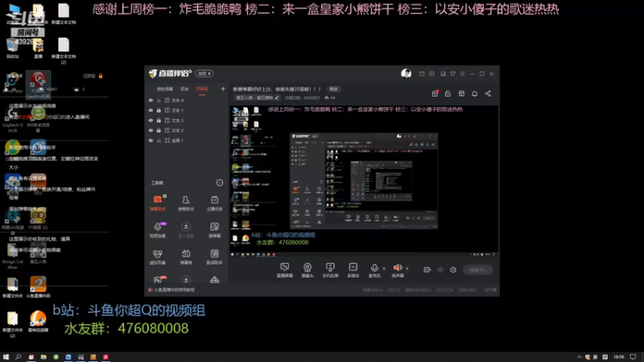Open the hamburger menu in the title bar

point(462,74)
